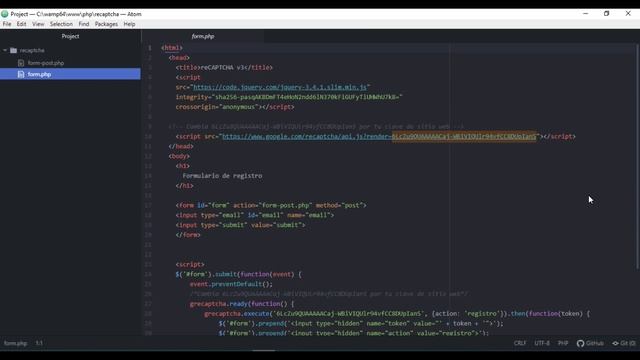
Task: Click the integrity sha256 attribute line
Action: [x=289, y=97]
